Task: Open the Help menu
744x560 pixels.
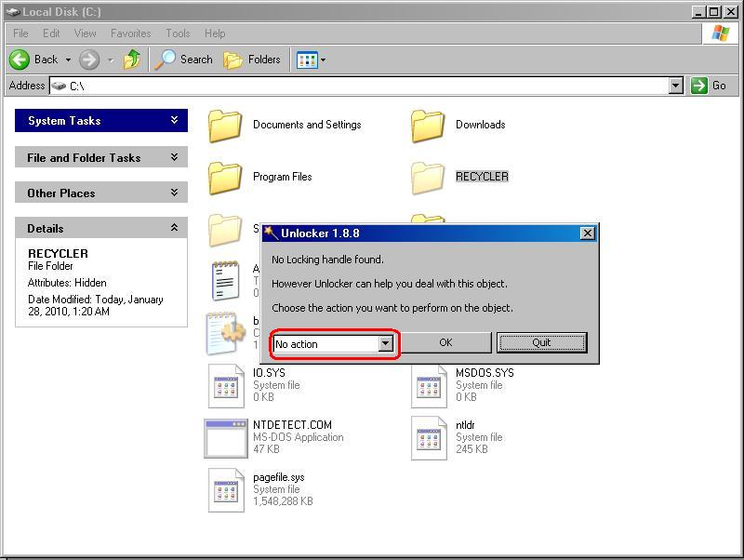Action: [x=215, y=33]
